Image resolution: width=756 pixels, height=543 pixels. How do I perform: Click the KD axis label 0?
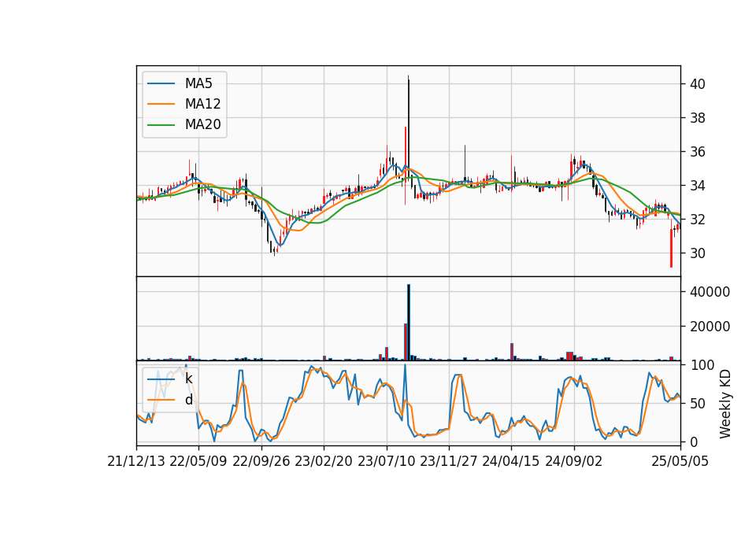[693, 441]
